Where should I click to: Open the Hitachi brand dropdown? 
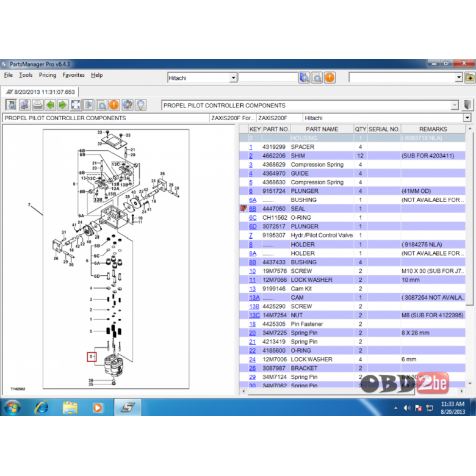click(233, 78)
